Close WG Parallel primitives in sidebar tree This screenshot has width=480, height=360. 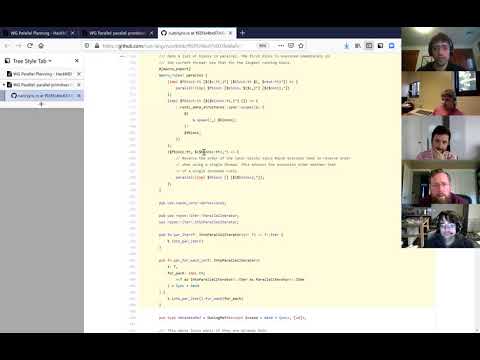(x=79, y=85)
